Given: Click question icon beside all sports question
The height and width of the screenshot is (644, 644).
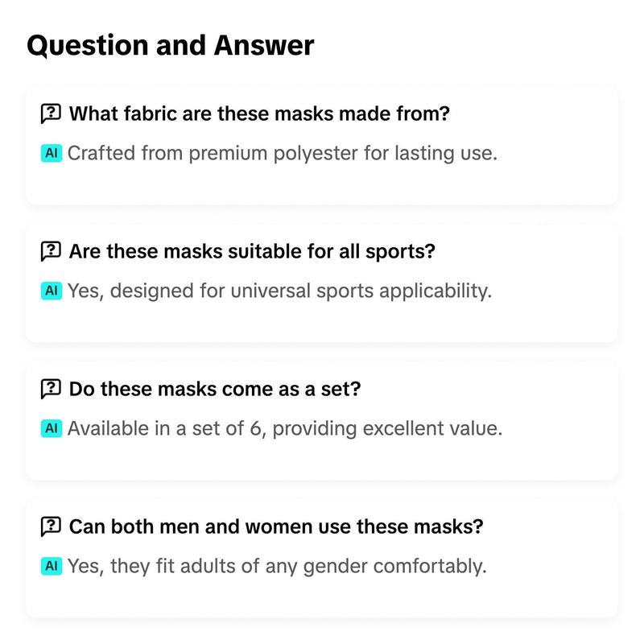Looking at the screenshot, I should (x=51, y=251).
